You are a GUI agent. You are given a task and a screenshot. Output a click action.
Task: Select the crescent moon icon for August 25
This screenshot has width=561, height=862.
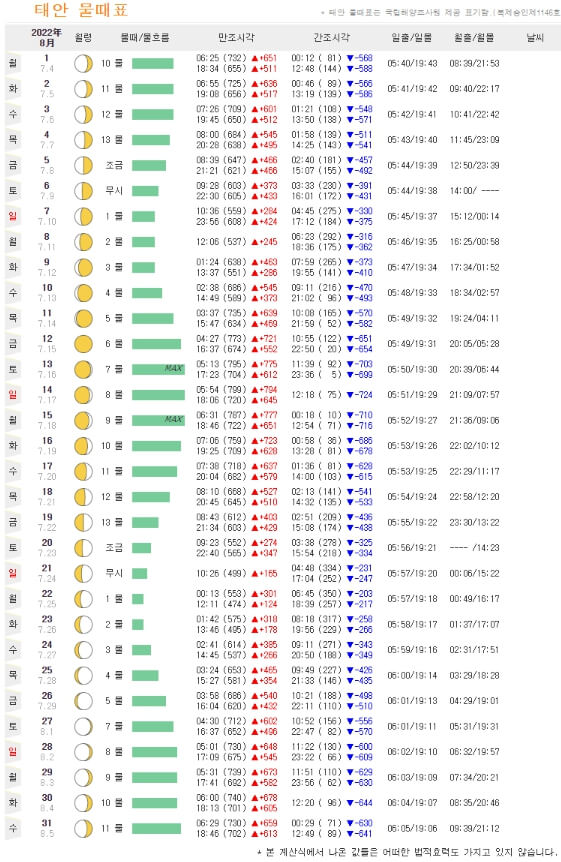pos(84,675)
